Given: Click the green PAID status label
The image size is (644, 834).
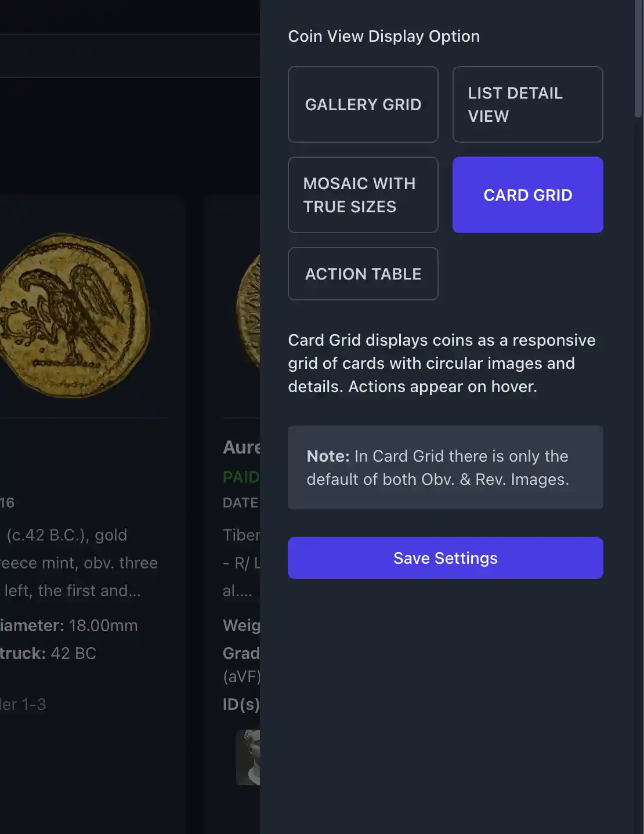Looking at the screenshot, I should [x=241, y=477].
